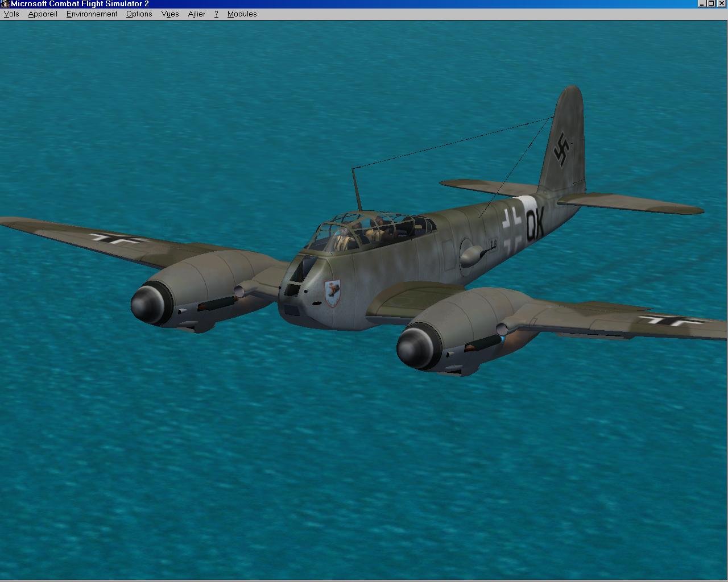Open the Environnement menu
This screenshot has height=582, width=728.
coord(92,14)
